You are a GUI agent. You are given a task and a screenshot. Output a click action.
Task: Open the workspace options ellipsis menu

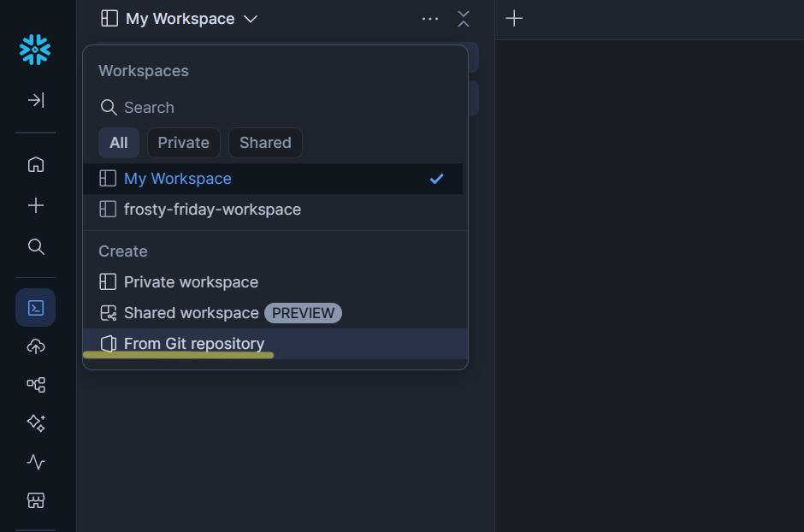point(430,18)
